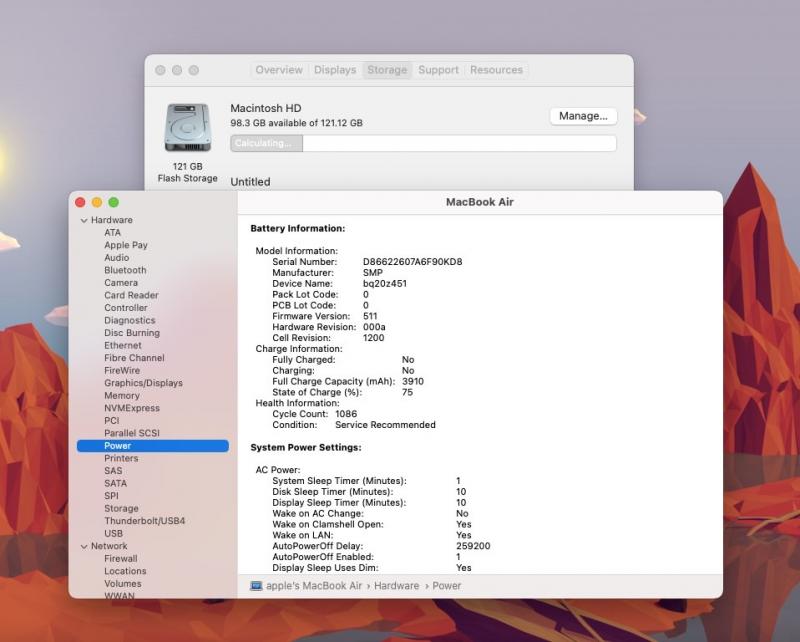The image size is (800, 642).
Task: Open the Displays tab
Action: pos(335,70)
